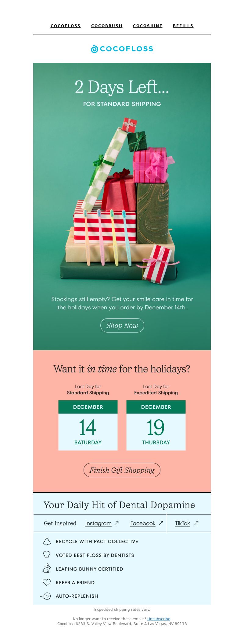
Task: Open the Instagram link
Action: [98, 523]
